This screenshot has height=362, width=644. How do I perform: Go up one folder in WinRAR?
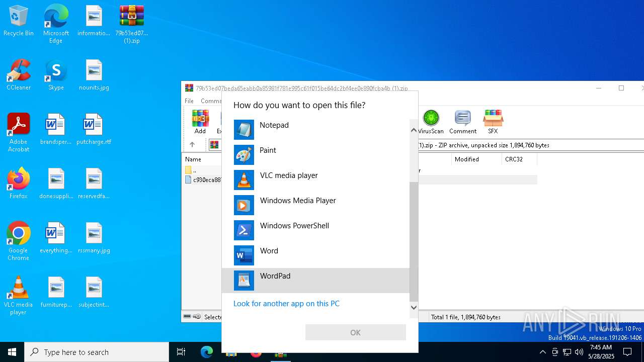coord(192,145)
